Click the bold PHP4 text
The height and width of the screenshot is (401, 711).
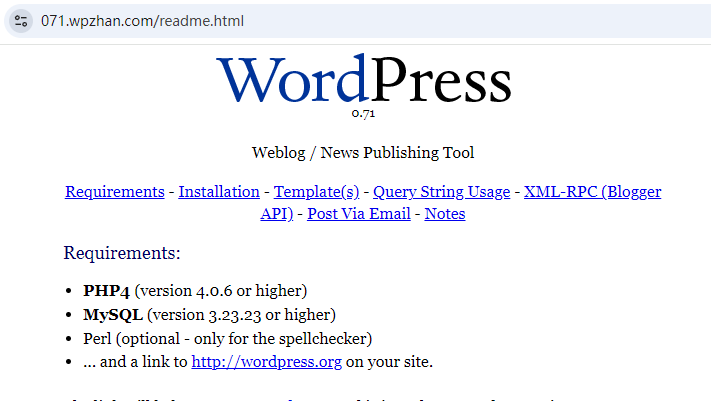click(106, 291)
